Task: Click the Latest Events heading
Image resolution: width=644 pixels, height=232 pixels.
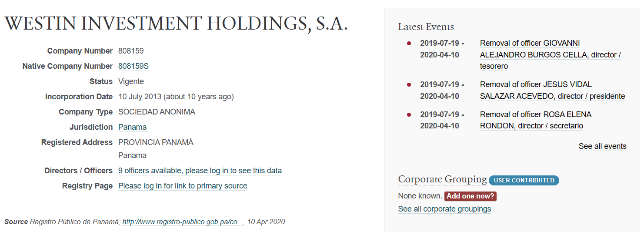Action: click(426, 27)
